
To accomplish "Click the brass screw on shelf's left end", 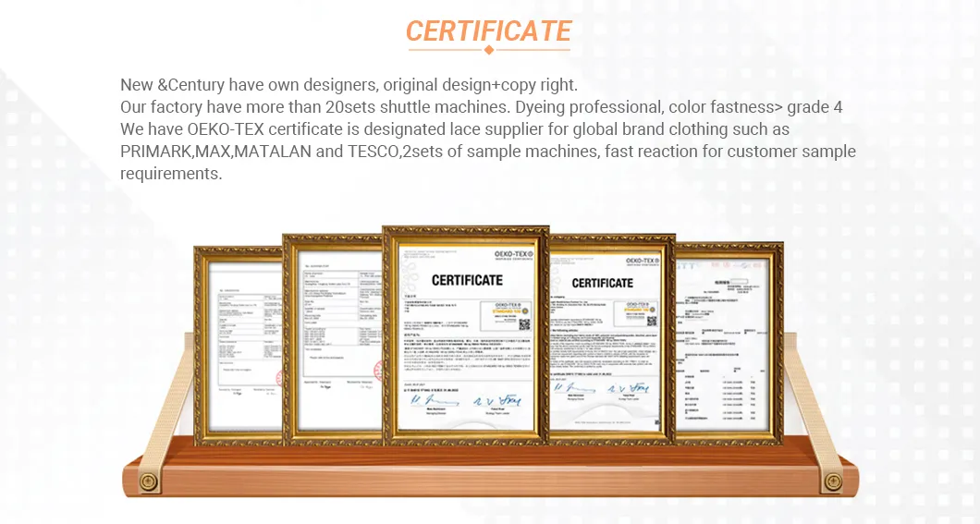I will click(x=145, y=481).
